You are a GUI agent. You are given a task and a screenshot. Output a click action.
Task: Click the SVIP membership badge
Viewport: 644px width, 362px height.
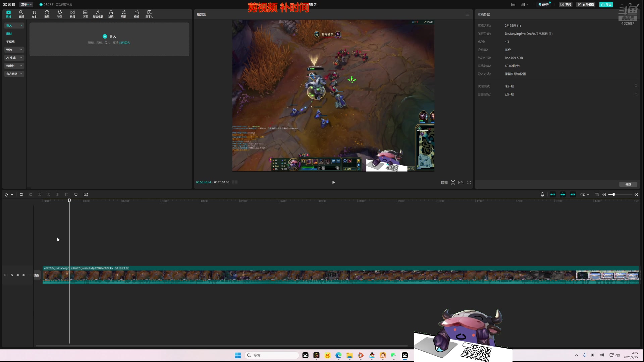click(x=543, y=4)
